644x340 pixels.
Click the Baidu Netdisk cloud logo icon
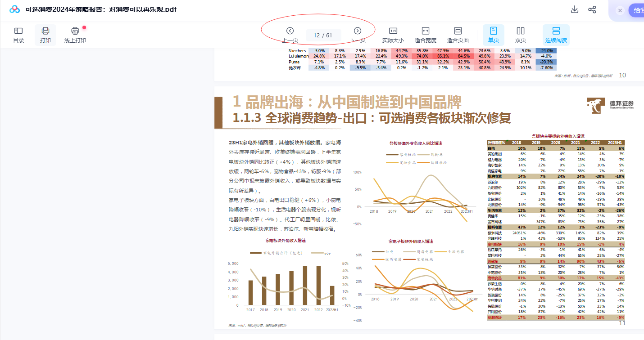[15, 9]
